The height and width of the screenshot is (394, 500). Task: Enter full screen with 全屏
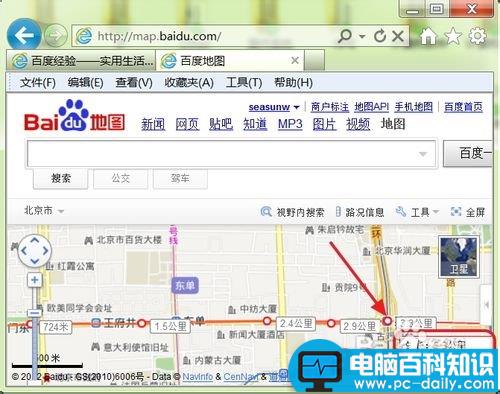click(x=468, y=212)
